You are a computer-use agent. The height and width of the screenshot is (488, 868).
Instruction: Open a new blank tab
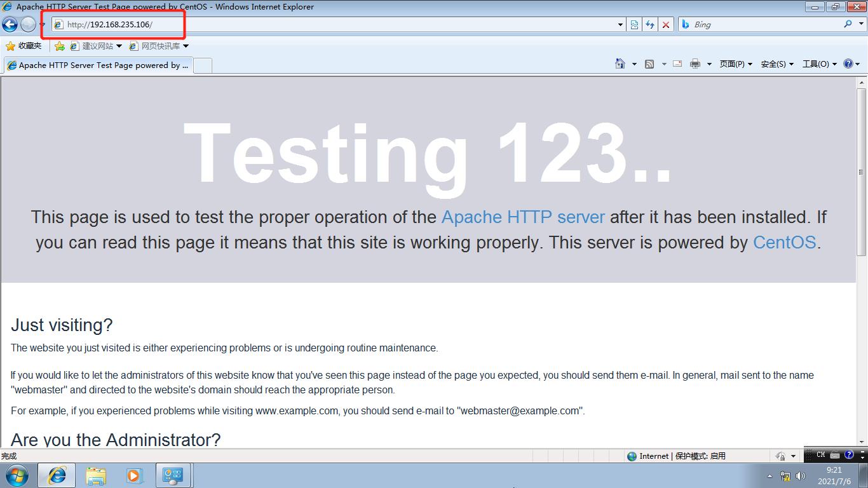[x=203, y=65]
